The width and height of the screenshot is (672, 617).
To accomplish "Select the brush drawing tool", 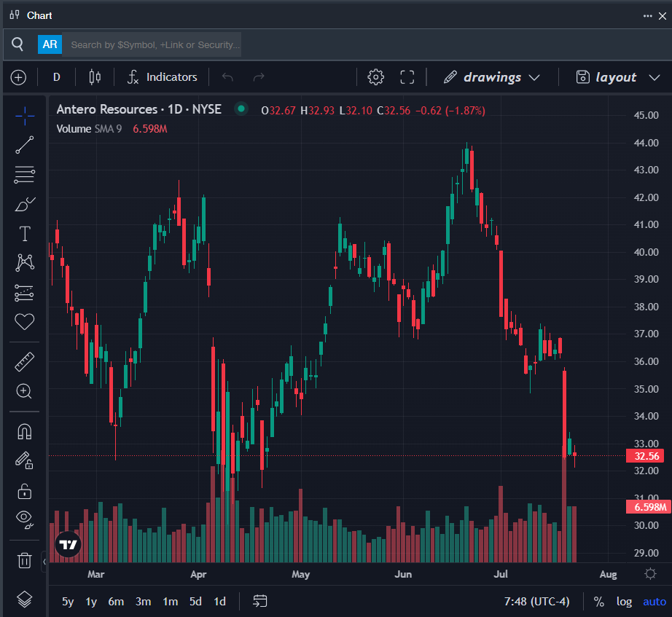I will pos(25,205).
